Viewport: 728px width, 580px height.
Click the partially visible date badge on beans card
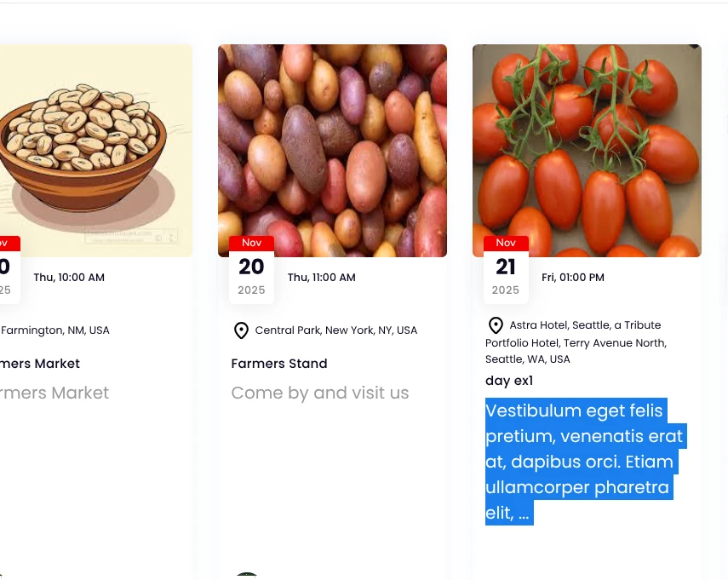7,269
